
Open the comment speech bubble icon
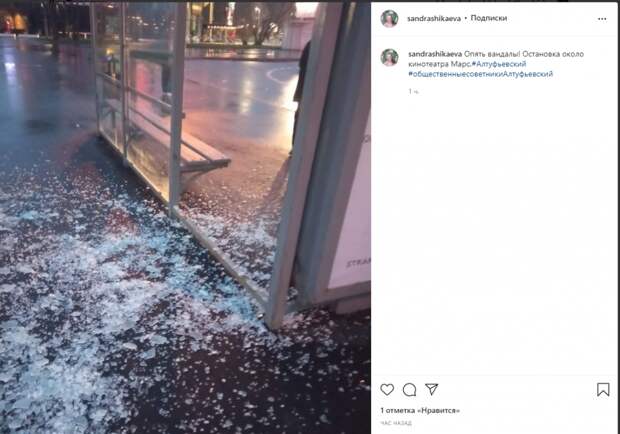[409, 390]
